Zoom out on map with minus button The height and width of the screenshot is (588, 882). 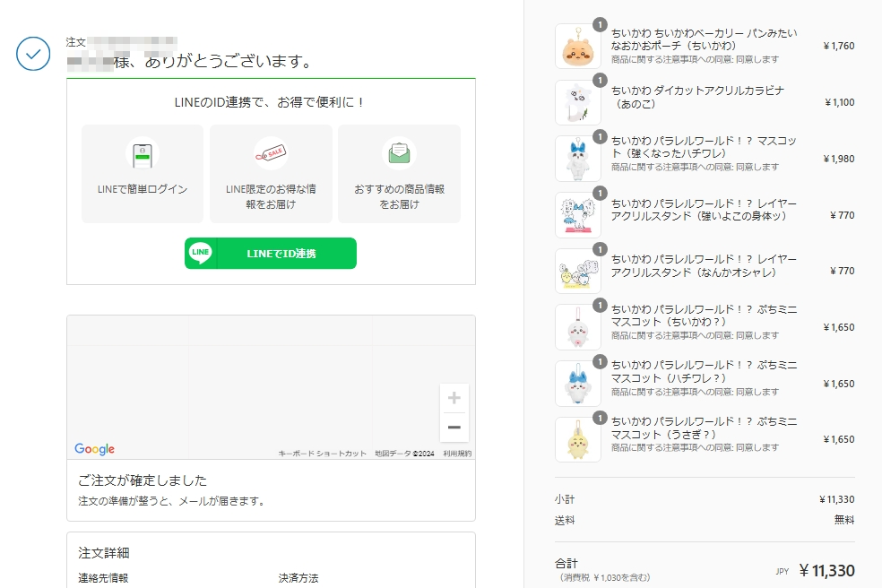[x=454, y=427]
